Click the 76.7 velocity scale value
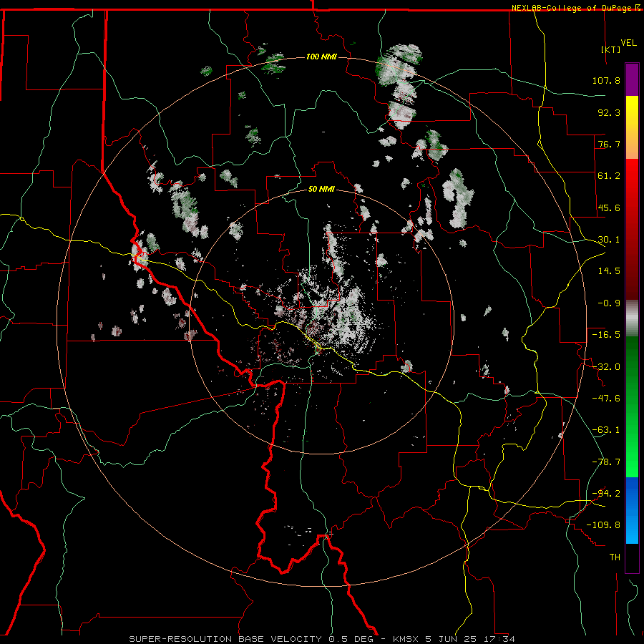Viewport: 644px width, 644px height. click(x=609, y=144)
